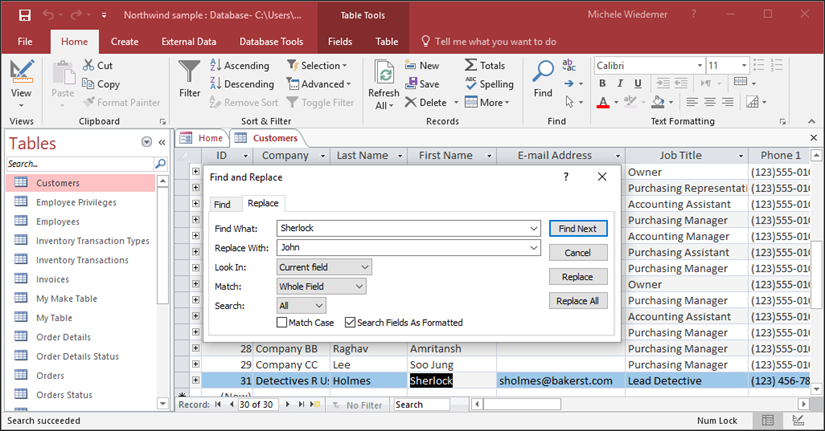Select the Invoices table
825x431 pixels.
coord(53,279)
